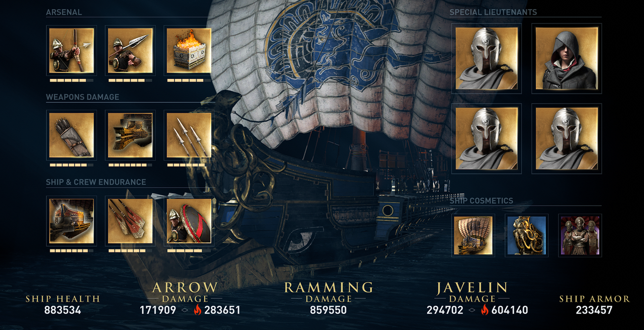Select the ram weapons damage upgrade
644x330 pixels.
(x=130, y=135)
